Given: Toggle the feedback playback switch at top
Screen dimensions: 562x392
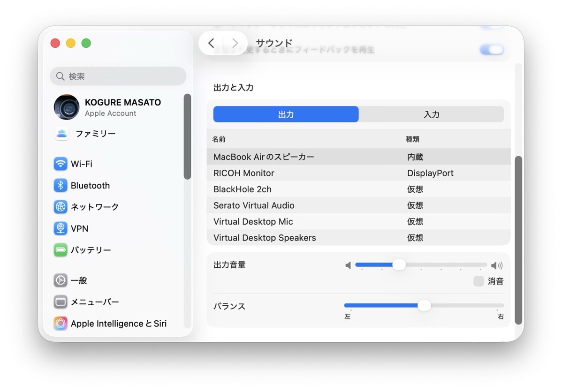Looking at the screenshot, I should point(492,49).
